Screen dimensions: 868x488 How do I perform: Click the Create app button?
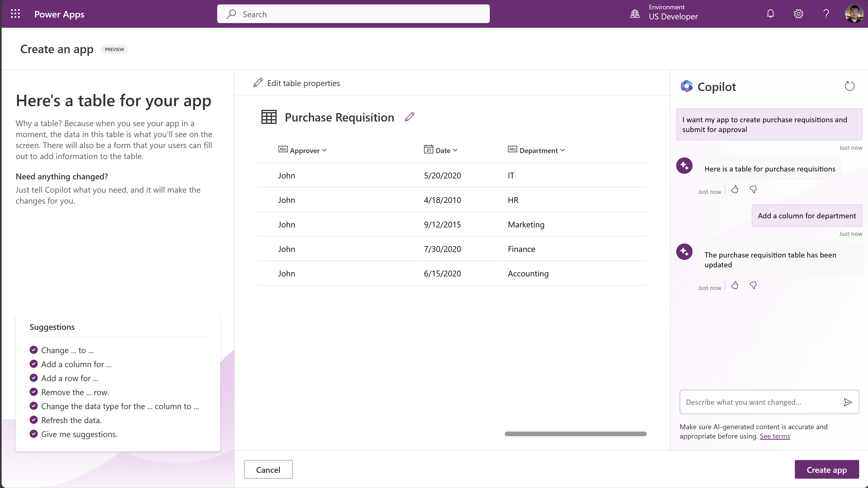coord(827,469)
